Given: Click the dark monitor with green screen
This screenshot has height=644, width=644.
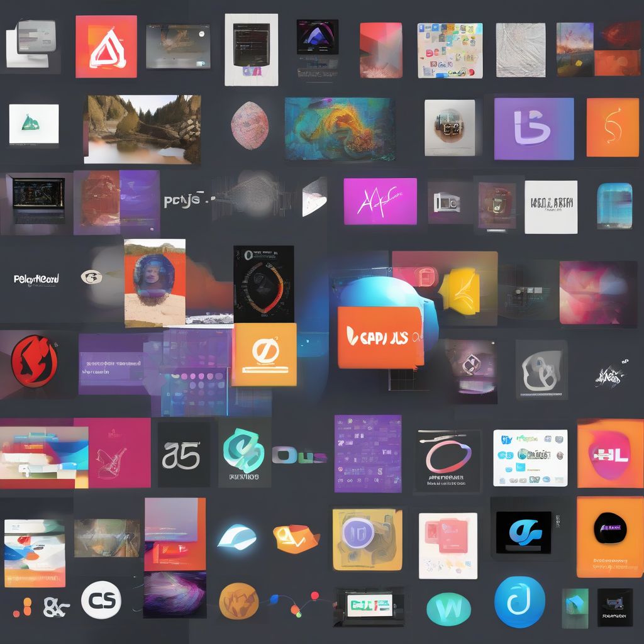Looking at the screenshot, I should pos(369,606).
